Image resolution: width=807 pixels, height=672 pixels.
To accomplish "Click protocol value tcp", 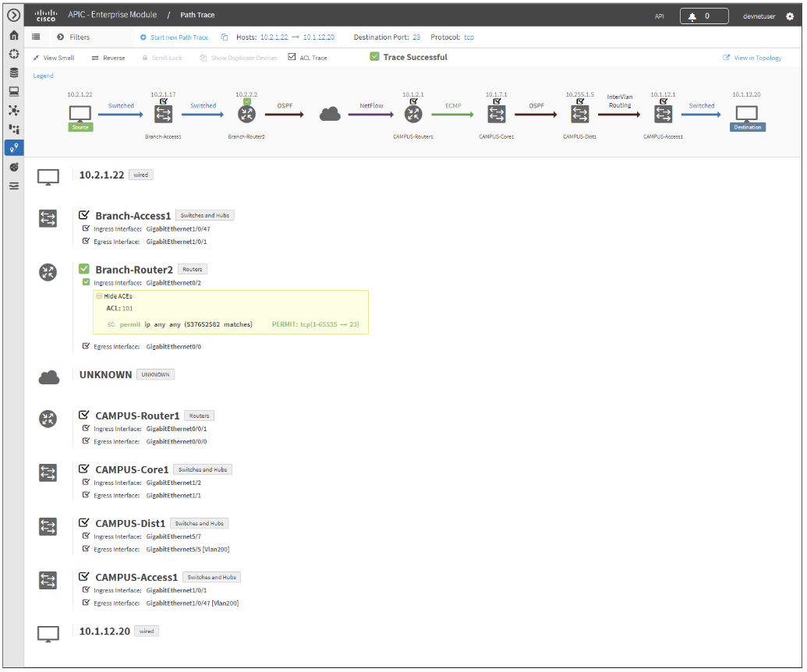I will (469, 37).
